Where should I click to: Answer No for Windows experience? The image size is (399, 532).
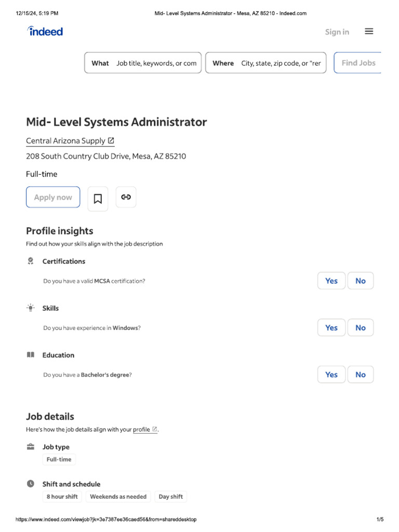(x=360, y=328)
